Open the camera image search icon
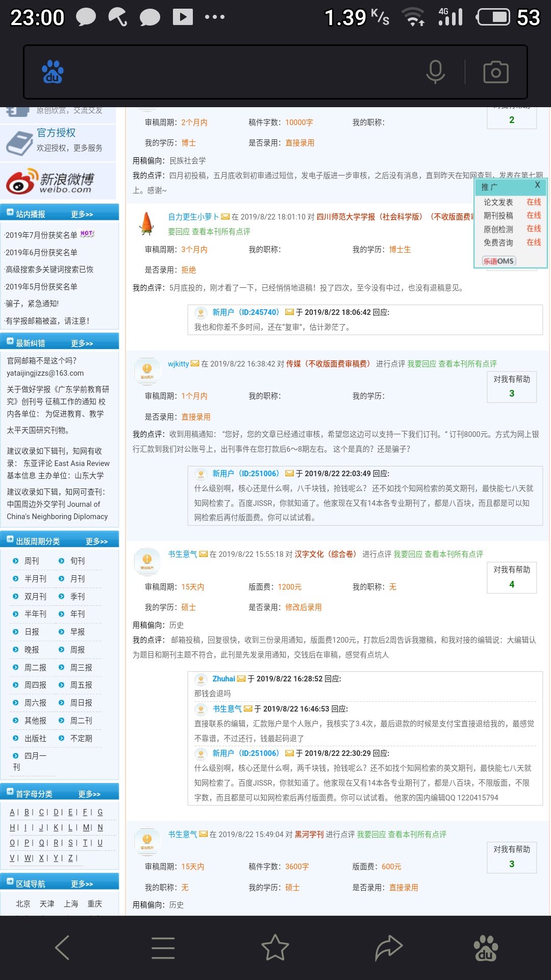The width and height of the screenshot is (551, 980). (495, 72)
